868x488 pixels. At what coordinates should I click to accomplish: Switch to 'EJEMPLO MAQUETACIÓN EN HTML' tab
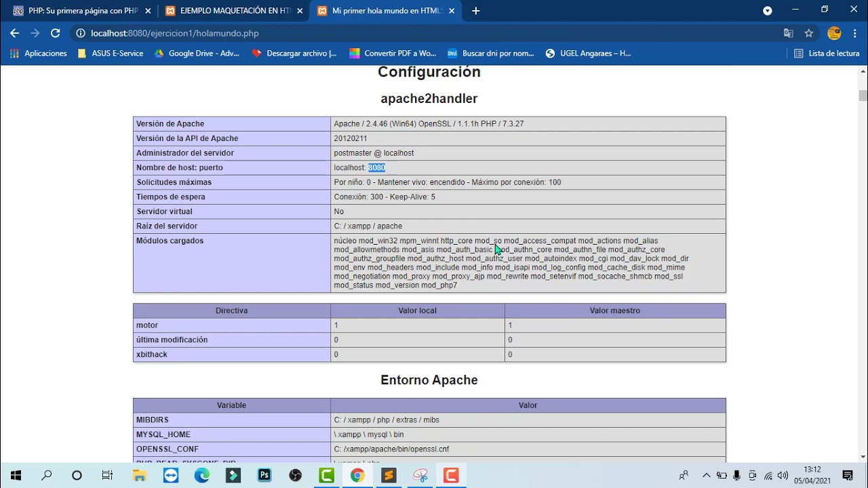(x=234, y=11)
